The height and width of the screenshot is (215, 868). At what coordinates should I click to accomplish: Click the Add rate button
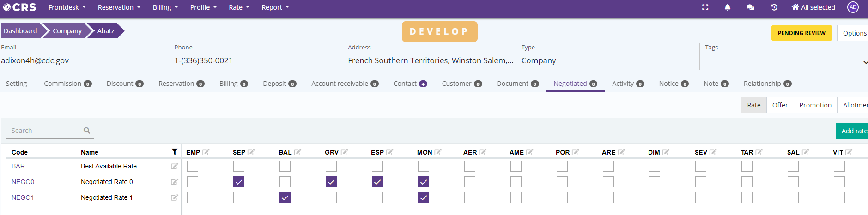tap(853, 131)
